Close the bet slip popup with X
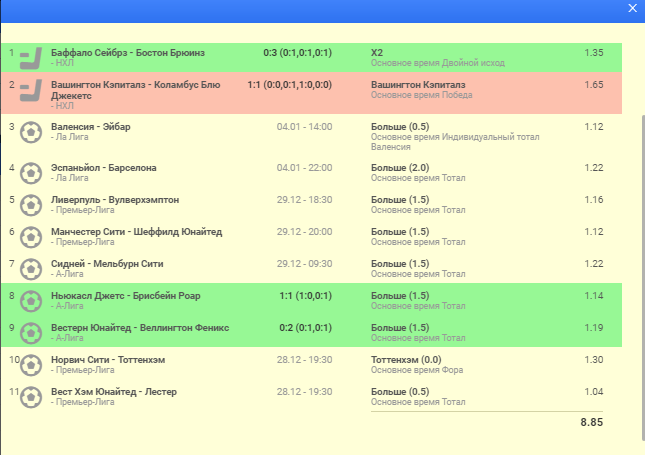Viewport: 645px width, 455px height. tap(631, 8)
